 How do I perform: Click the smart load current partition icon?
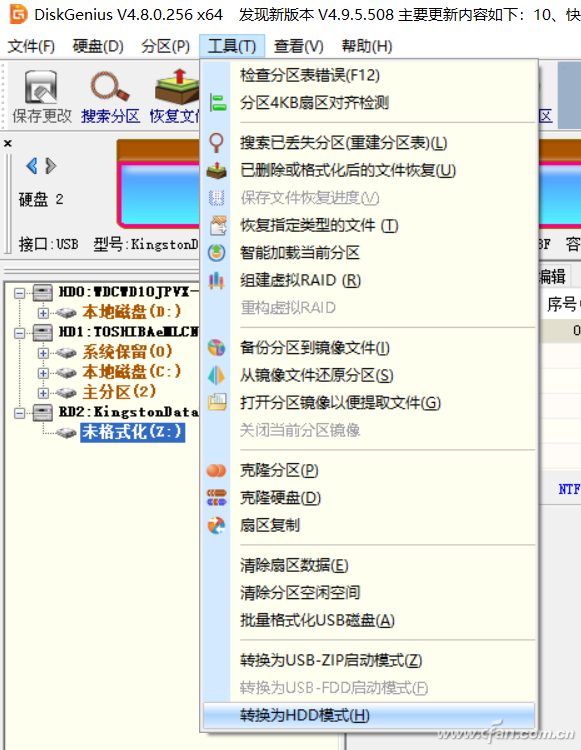point(217,253)
